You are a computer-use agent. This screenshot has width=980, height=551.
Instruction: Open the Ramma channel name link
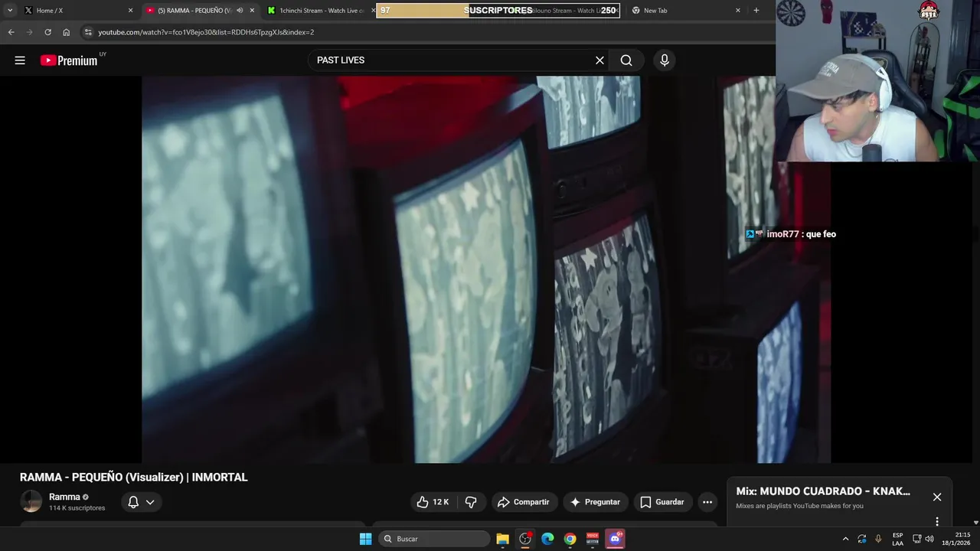(64, 497)
